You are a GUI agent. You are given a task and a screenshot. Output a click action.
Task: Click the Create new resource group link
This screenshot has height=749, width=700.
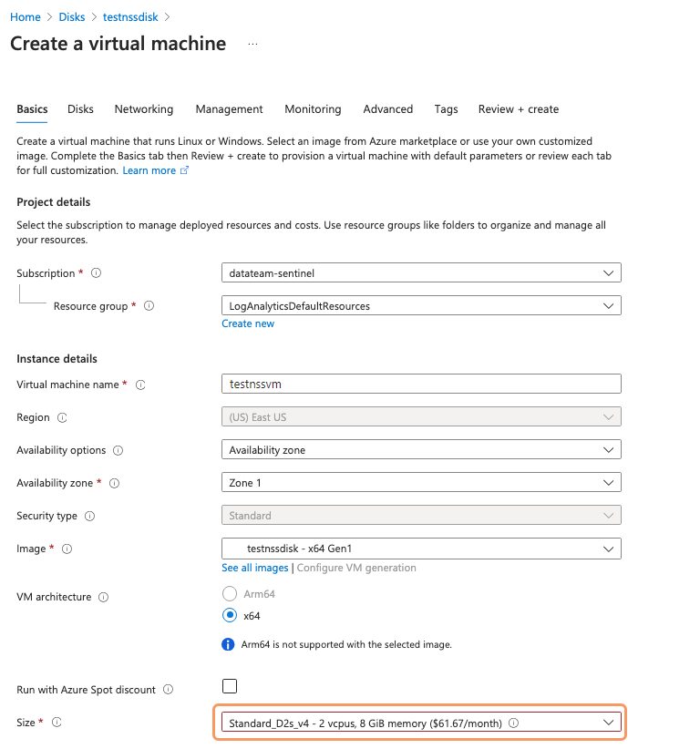point(247,323)
